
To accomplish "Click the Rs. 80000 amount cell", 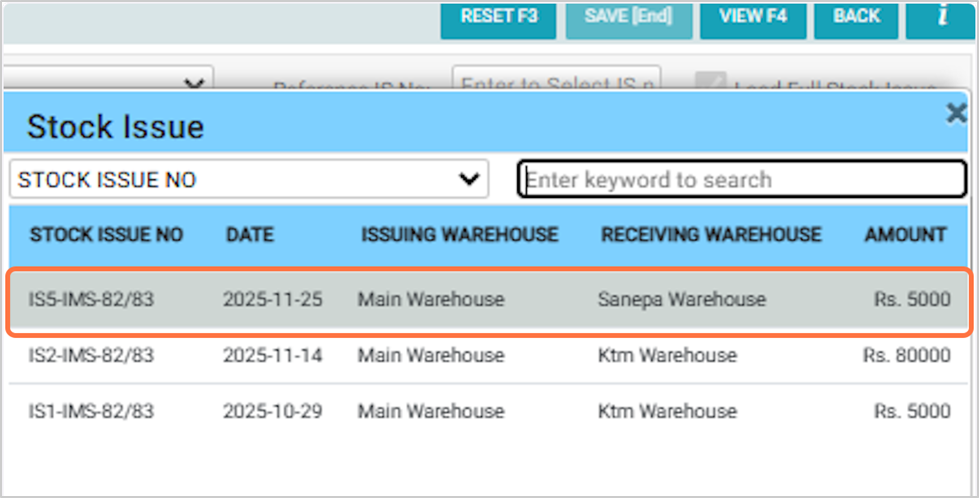I will click(x=906, y=356).
